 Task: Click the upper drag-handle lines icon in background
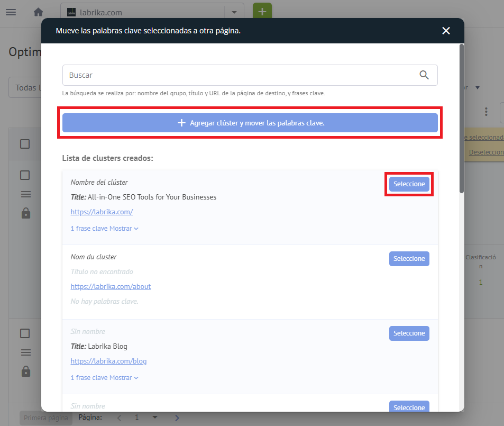[x=26, y=194]
